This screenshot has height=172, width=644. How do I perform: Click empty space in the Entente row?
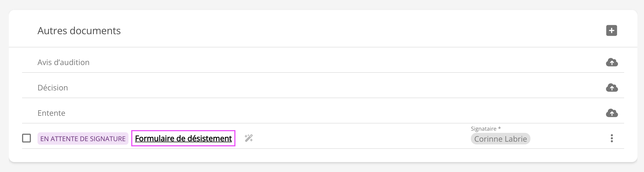click(x=331, y=113)
